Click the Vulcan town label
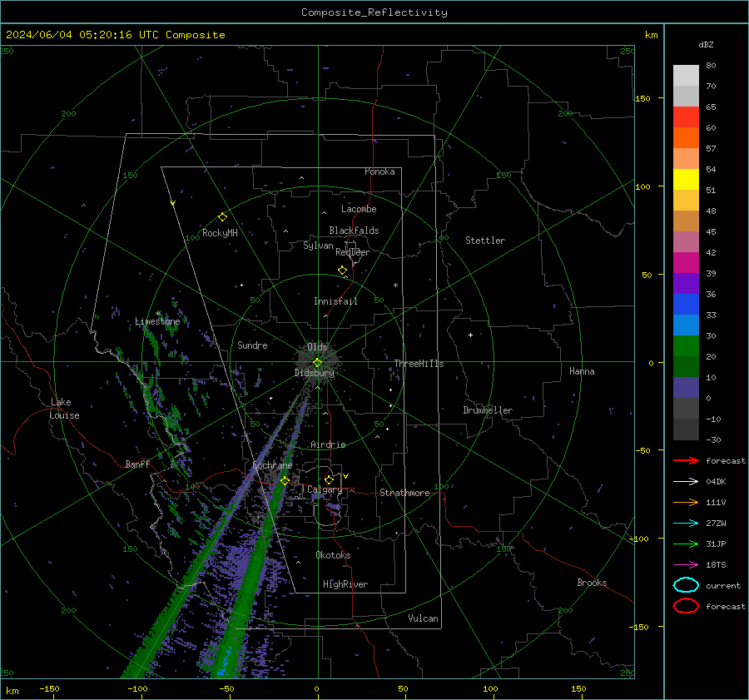Screen dimensions: 749x700 [423, 618]
